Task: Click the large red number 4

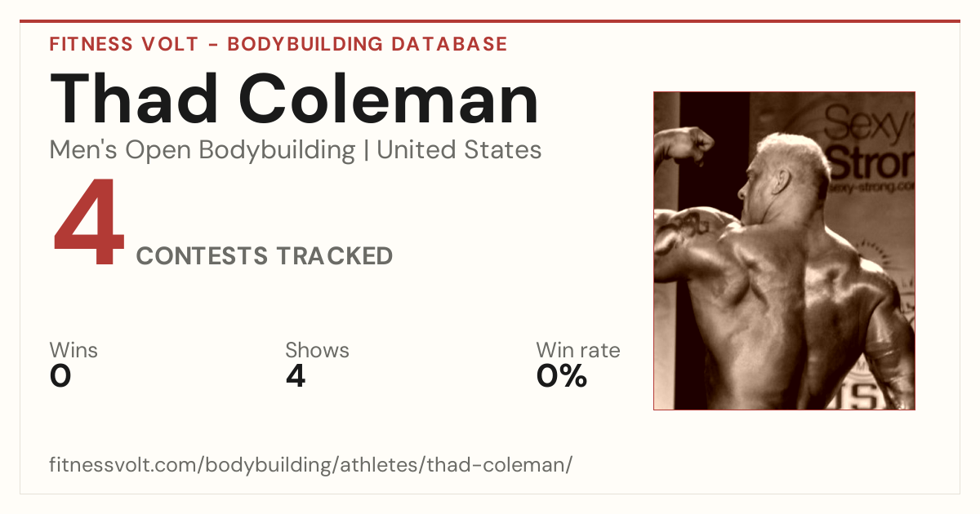Action: 89,224
